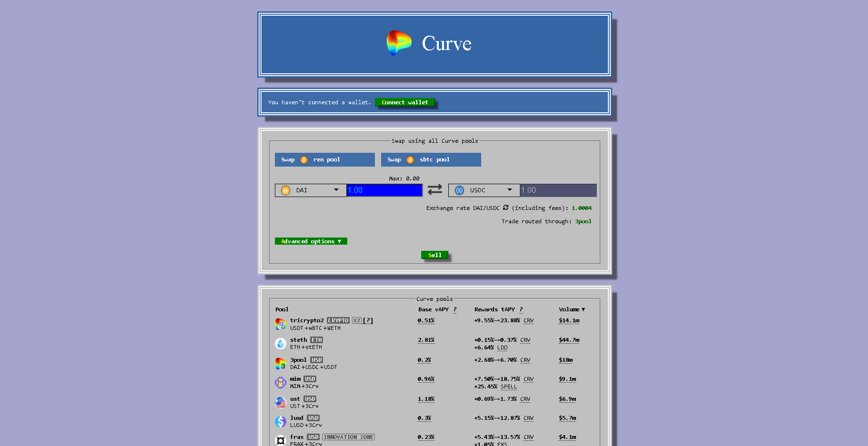
Task: Click the tricrypto2 pool icon
Action: point(281,324)
